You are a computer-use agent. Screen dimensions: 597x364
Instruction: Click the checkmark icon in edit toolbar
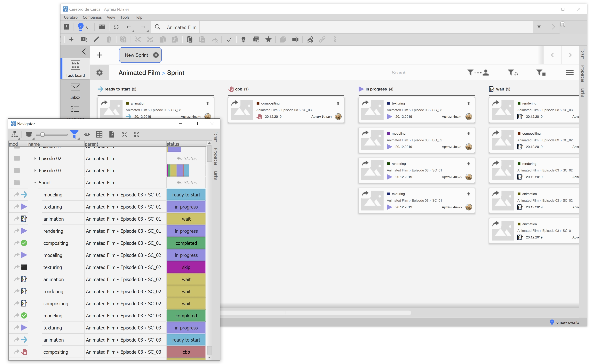click(229, 39)
